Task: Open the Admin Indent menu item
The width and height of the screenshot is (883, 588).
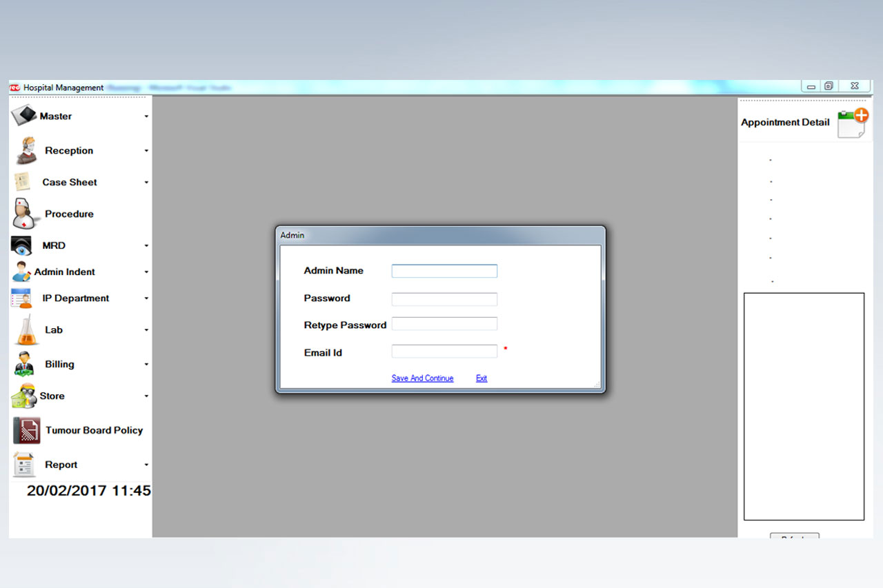Action: point(65,272)
